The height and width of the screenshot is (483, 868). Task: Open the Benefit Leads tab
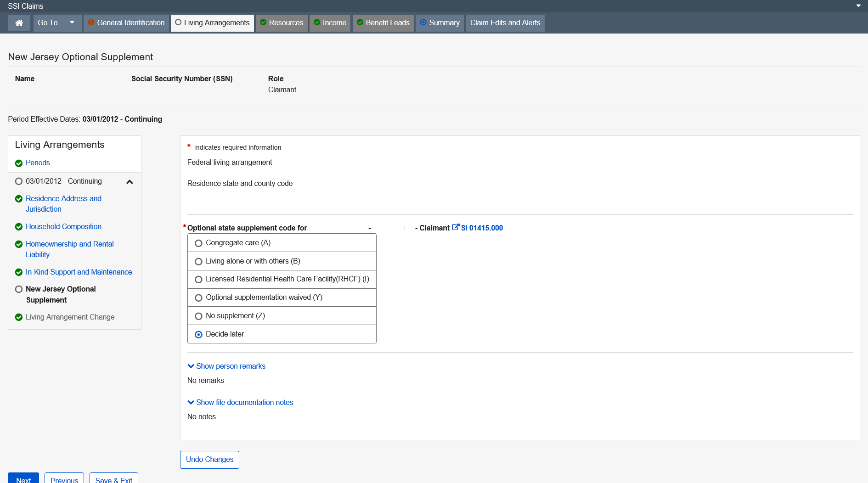(x=383, y=23)
